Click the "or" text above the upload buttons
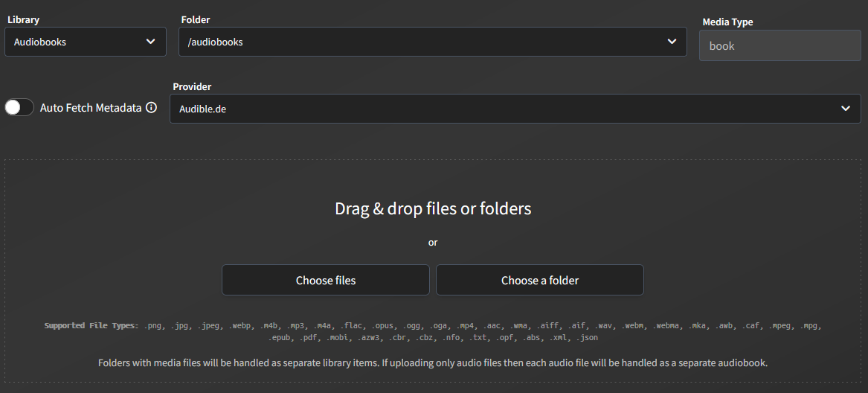 433,243
